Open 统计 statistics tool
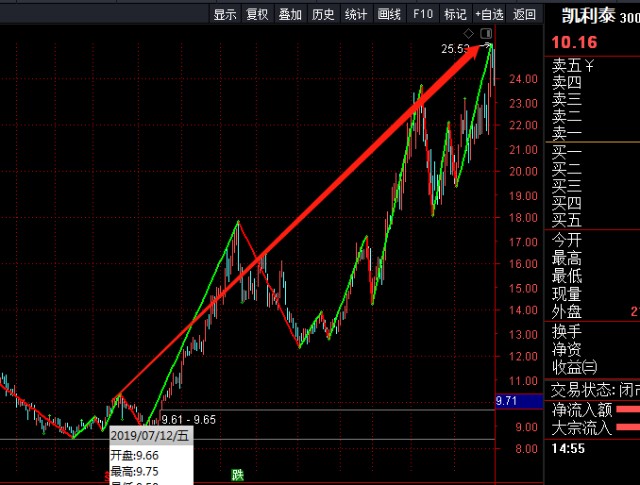Viewport: 640px width, 485px height. pyautogui.click(x=356, y=15)
